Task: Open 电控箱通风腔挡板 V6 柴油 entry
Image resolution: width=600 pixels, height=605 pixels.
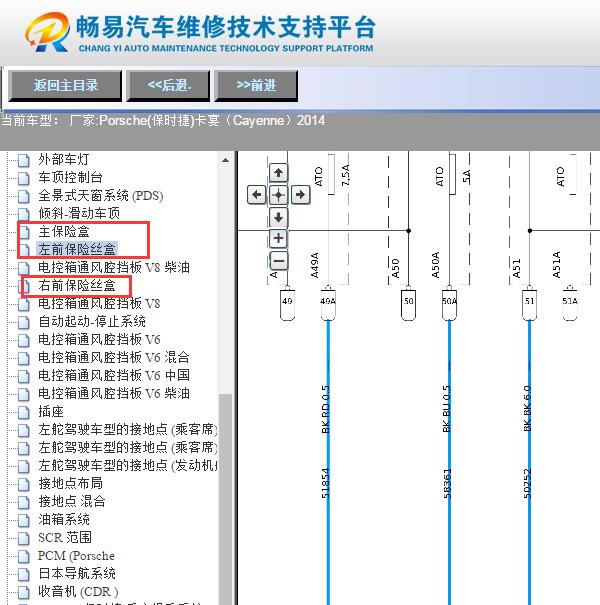Action: click(114, 393)
